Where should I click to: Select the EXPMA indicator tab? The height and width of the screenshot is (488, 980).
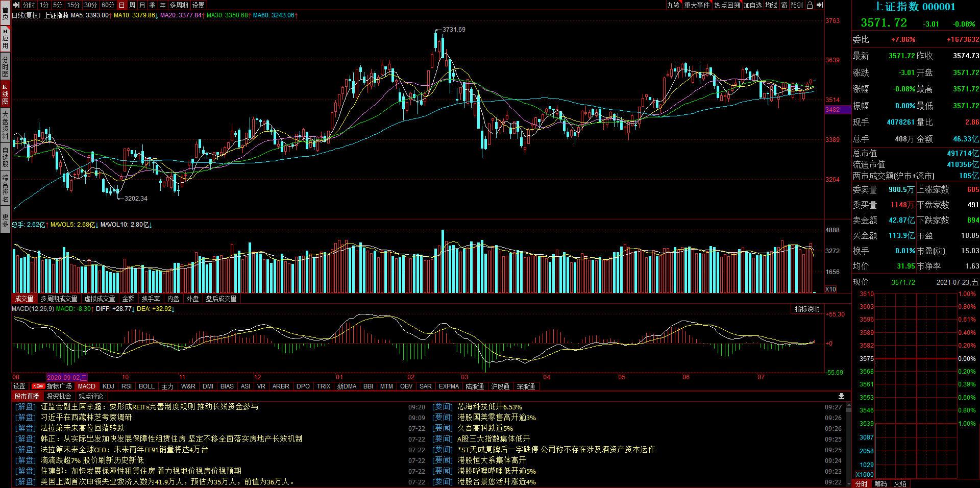coord(449,386)
